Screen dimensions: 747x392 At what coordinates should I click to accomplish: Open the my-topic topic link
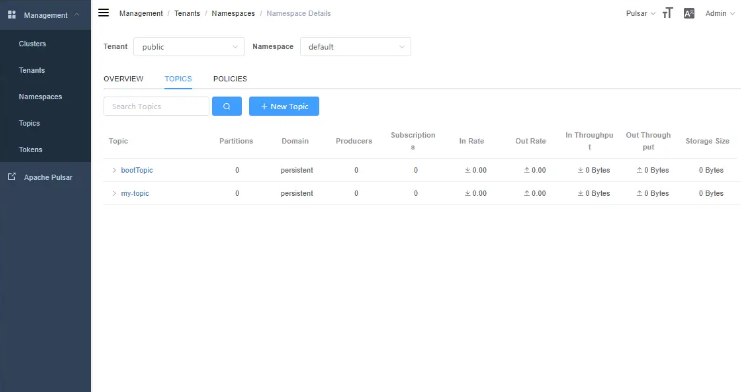click(135, 193)
